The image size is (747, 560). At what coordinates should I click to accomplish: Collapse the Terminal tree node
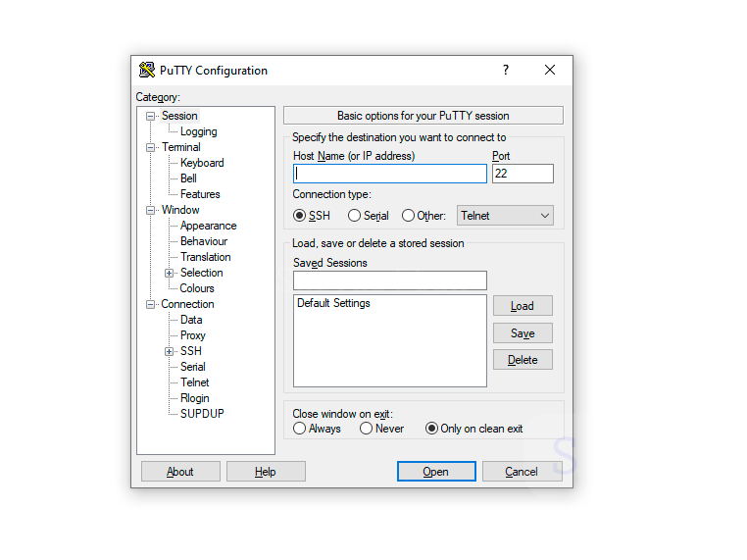point(151,147)
